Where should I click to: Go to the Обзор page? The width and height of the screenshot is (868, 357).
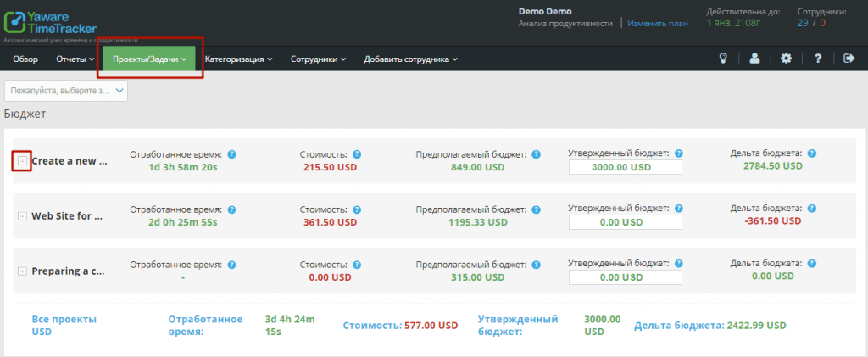coord(25,59)
